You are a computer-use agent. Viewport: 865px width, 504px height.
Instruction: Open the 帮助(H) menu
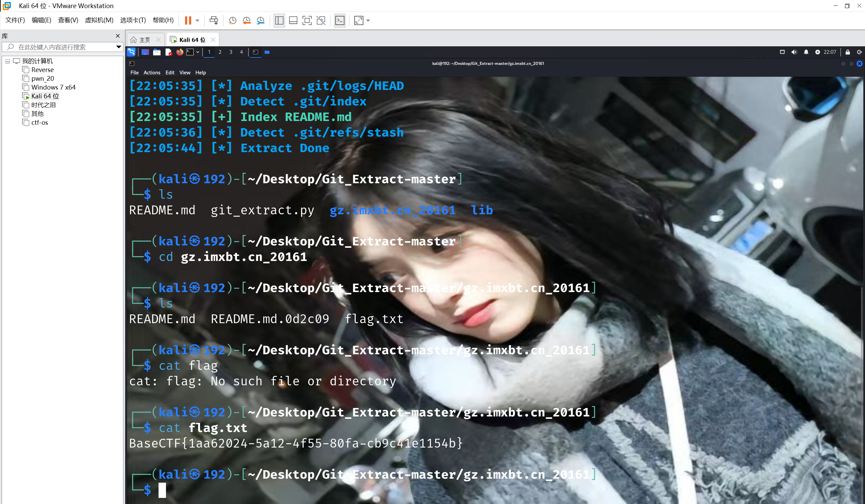(x=163, y=20)
